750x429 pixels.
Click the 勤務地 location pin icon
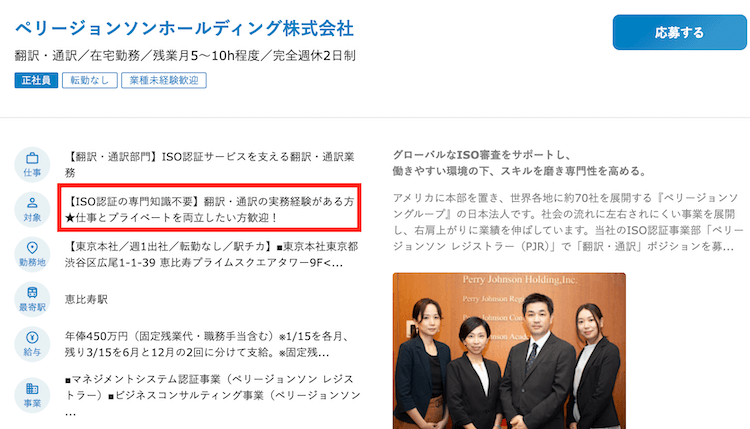pyautogui.click(x=32, y=254)
